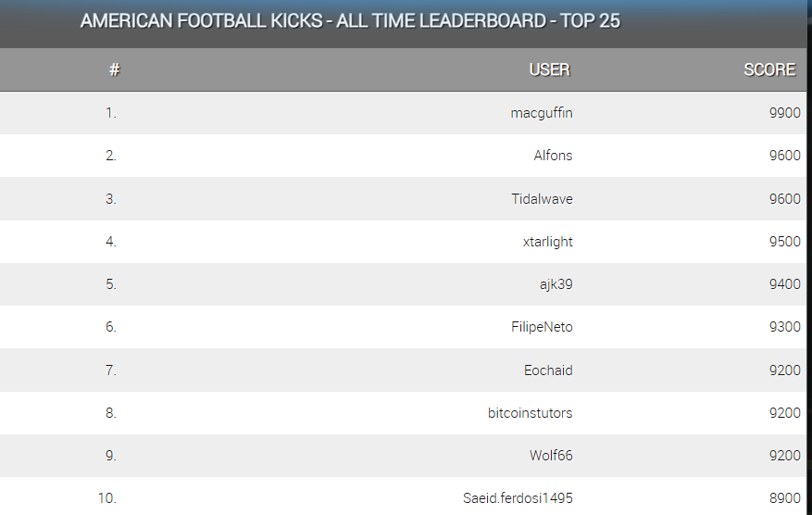Click the 9300 score value

[784, 327]
